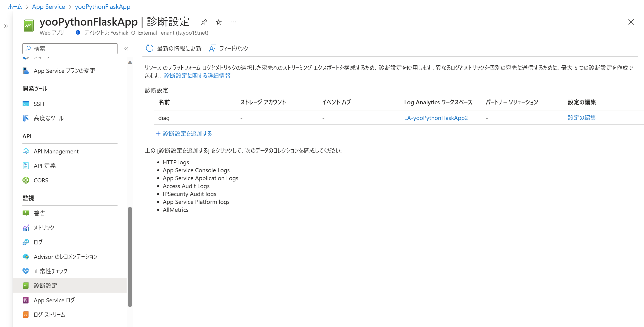Image resolution: width=644 pixels, height=327 pixels.
Task: Open API 定義
Action: point(45,166)
